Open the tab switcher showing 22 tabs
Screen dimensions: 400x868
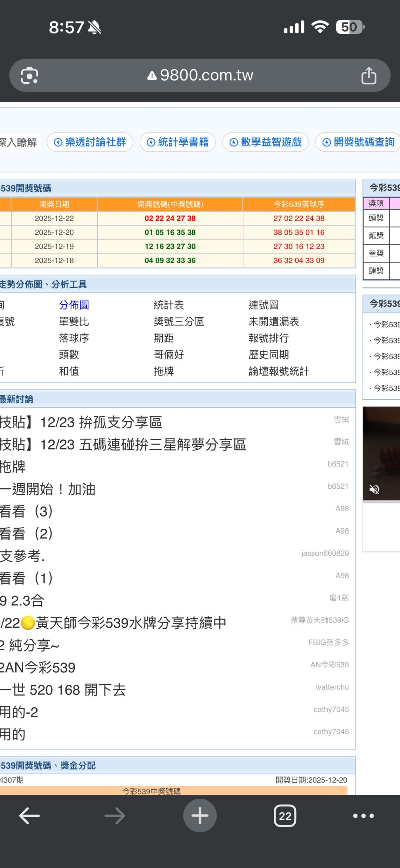pyautogui.click(x=285, y=816)
